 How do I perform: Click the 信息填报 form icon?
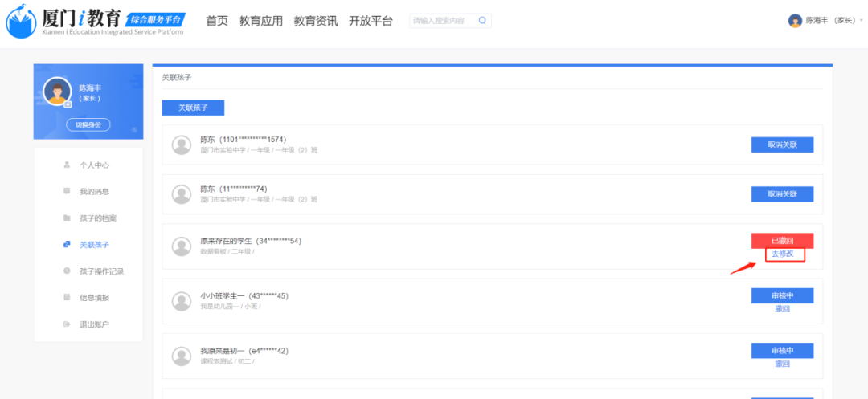pos(67,298)
